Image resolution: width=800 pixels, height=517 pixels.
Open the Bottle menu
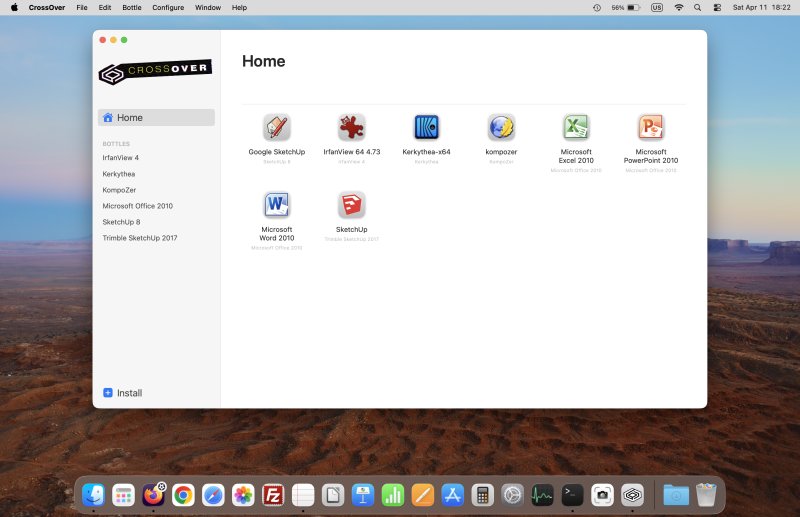click(132, 7)
